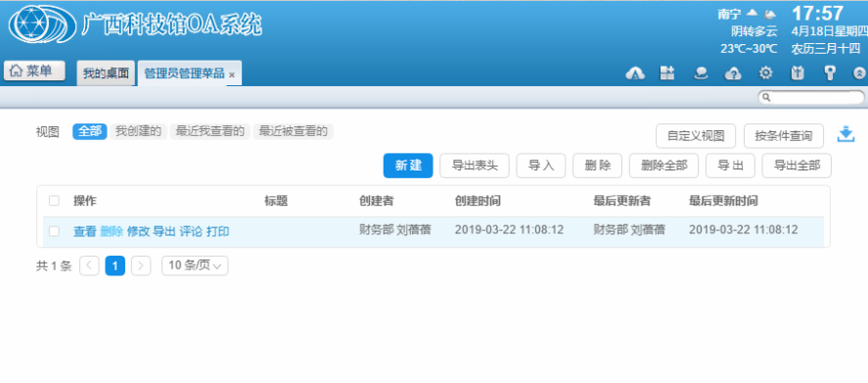868x383 pixels.
Task: Click the 广西科技馆 logo emblem
Action: 42,24
